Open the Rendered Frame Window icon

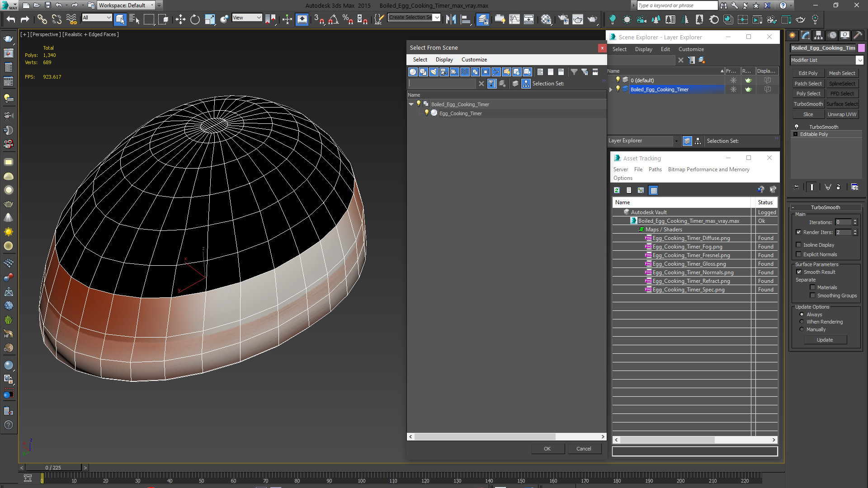click(x=578, y=19)
